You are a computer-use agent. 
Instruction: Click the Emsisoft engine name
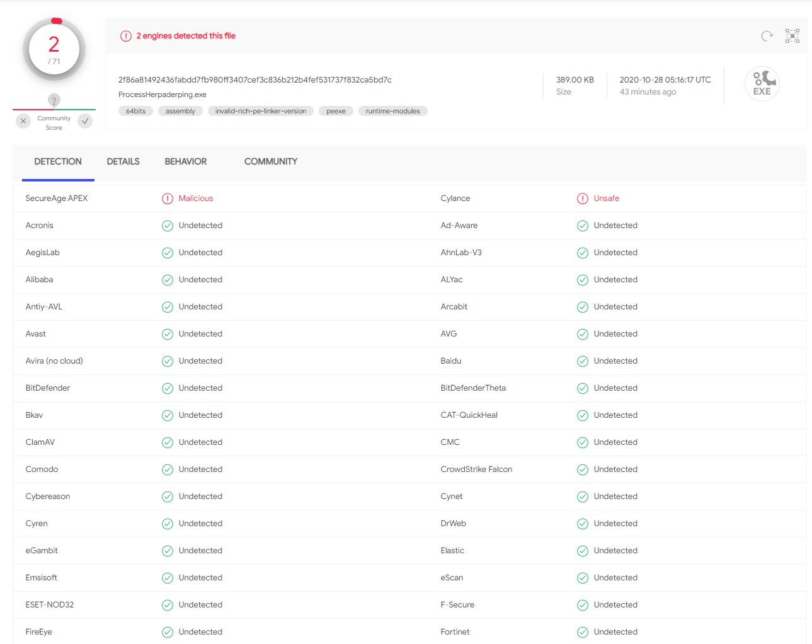coord(42,578)
